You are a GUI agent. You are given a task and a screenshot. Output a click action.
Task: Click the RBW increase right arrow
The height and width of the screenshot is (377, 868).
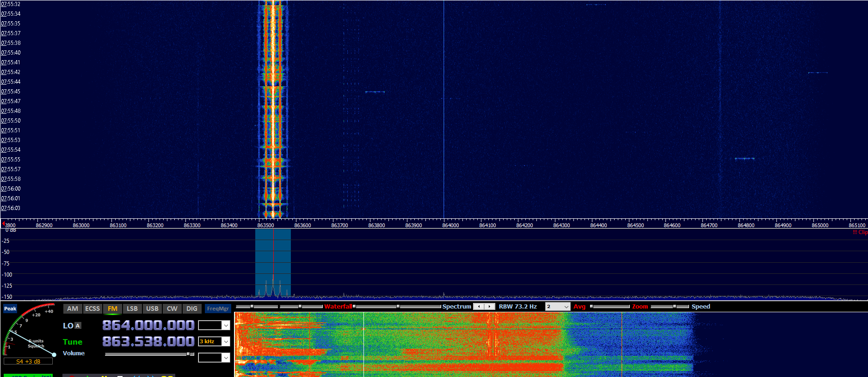(x=489, y=307)
